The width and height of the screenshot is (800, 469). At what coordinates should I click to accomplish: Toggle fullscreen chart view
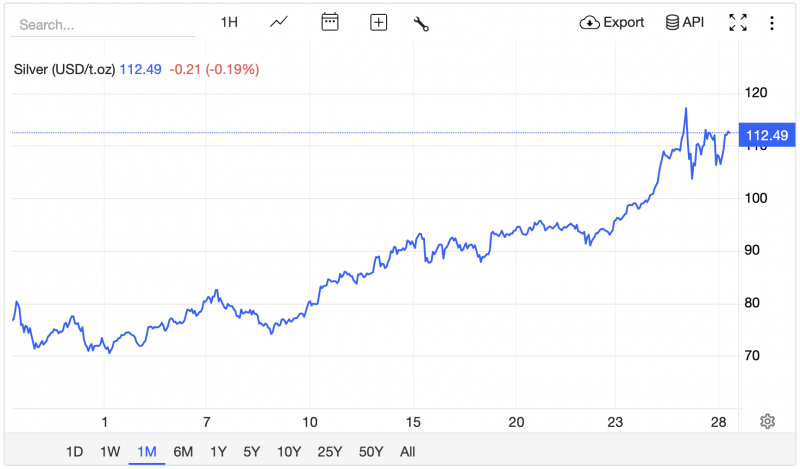click(738, 22)
